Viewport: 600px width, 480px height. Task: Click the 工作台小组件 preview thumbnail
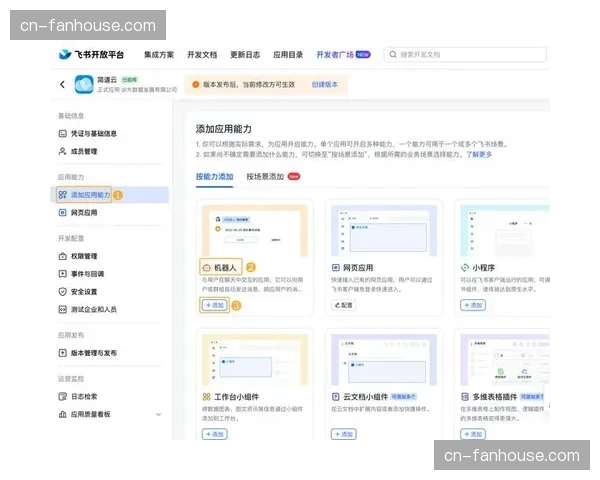pyautogui.click(x=255, y=360)
